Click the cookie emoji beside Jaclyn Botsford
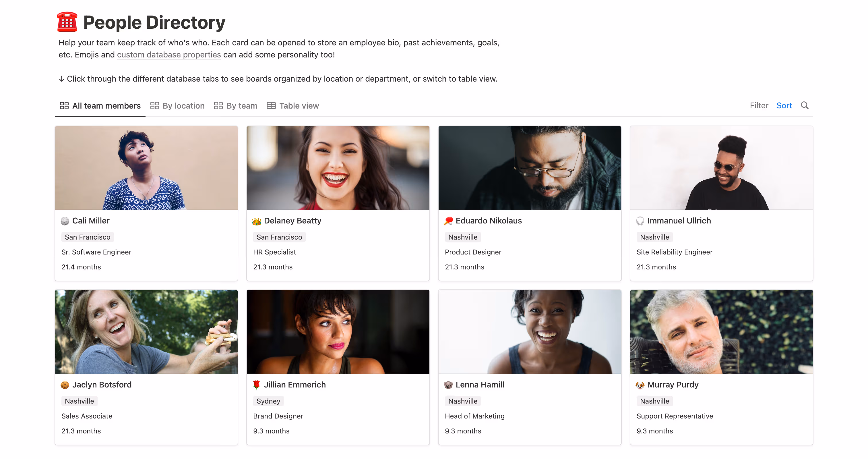The height and width of the screenshot is (459, 868). coord(65,385)
